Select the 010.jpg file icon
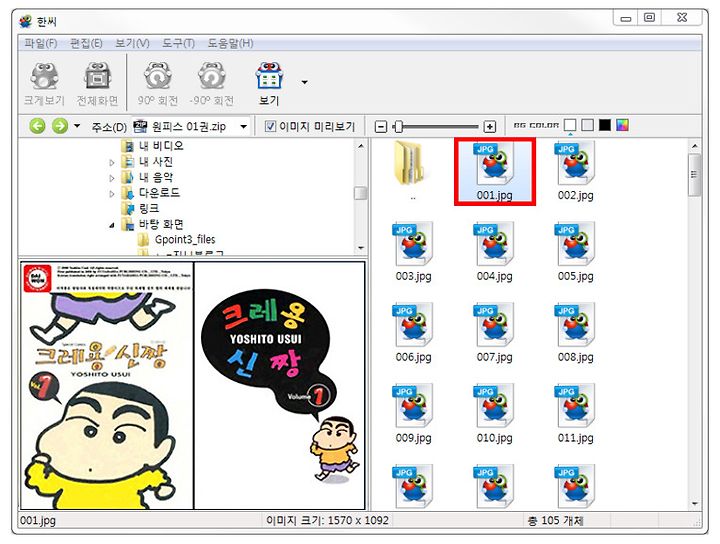 tap(494, 405)
